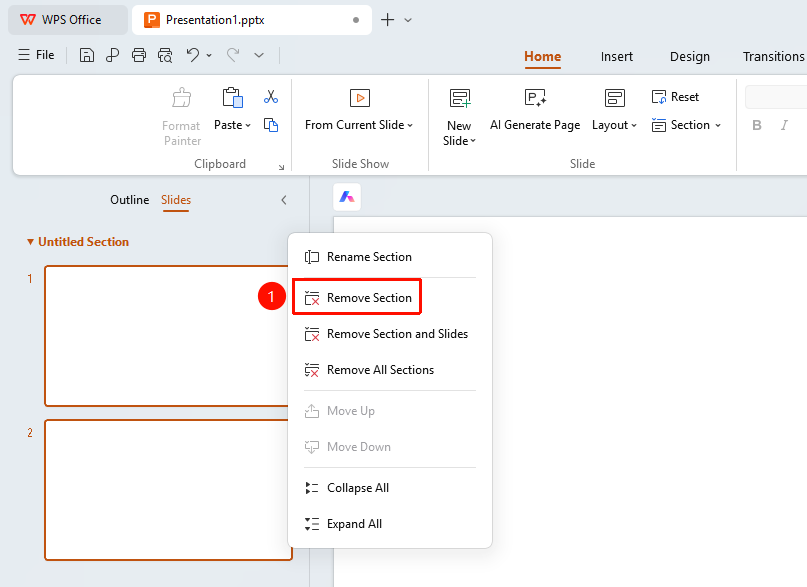
Task: Undo the last action
Action: click(193, 55)
